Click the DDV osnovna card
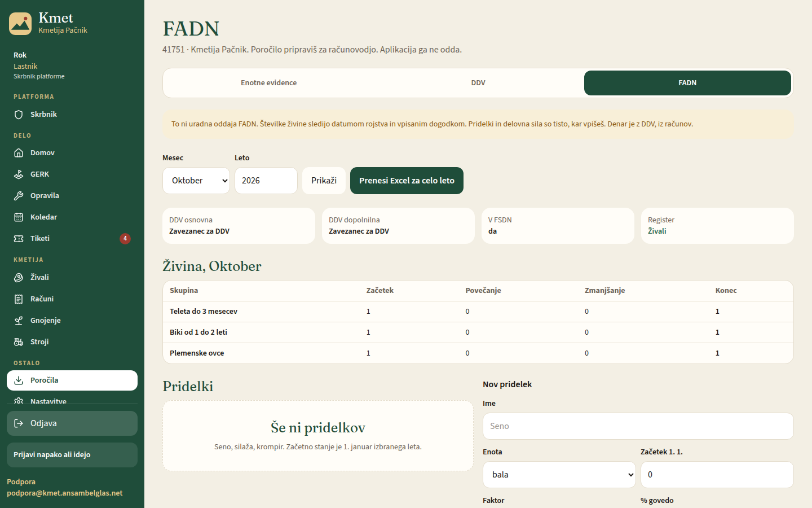Screen dimensions: 812x508 pos(239,226)
